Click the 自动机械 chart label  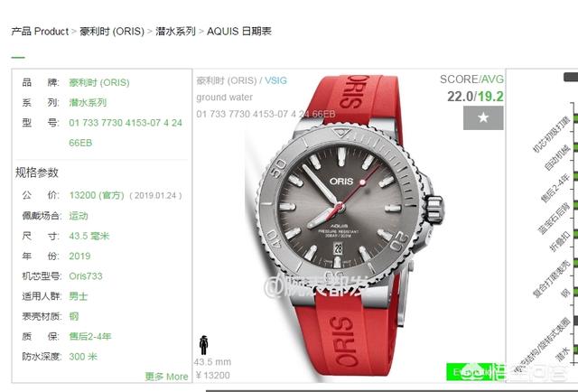(x=557, y=158)
